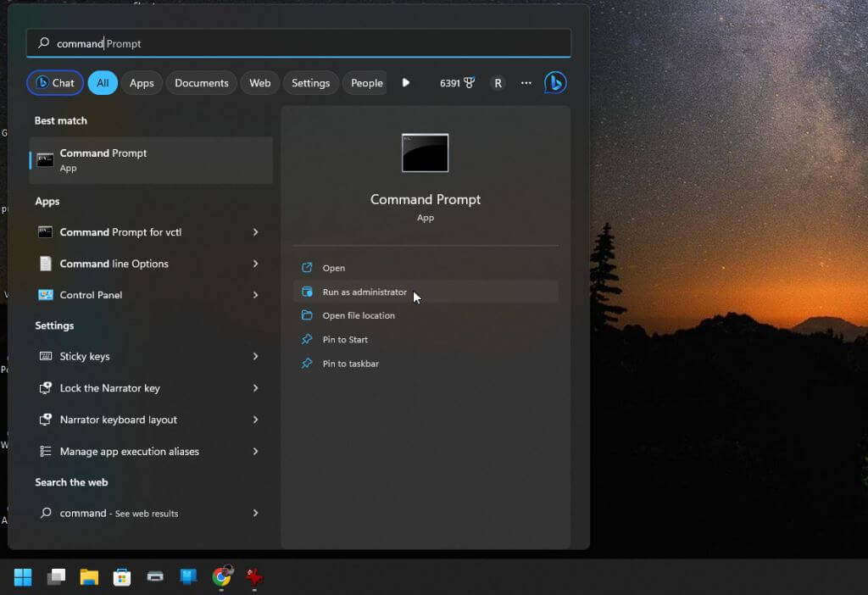The image size is (868, 595).
Task: Click the Bing icon in search panel
Action: tap(555, 83)
